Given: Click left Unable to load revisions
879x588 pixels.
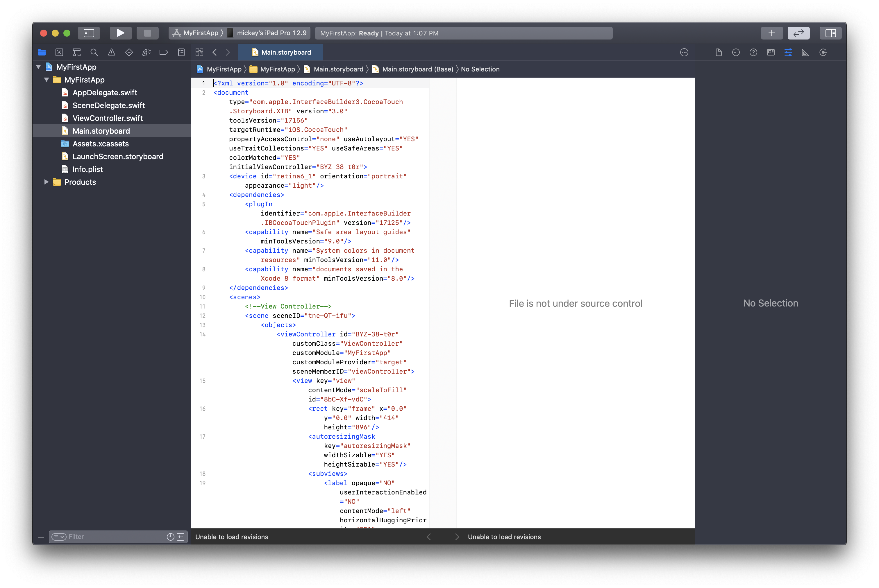Looking at the screenshot, I should click(232, 537).
